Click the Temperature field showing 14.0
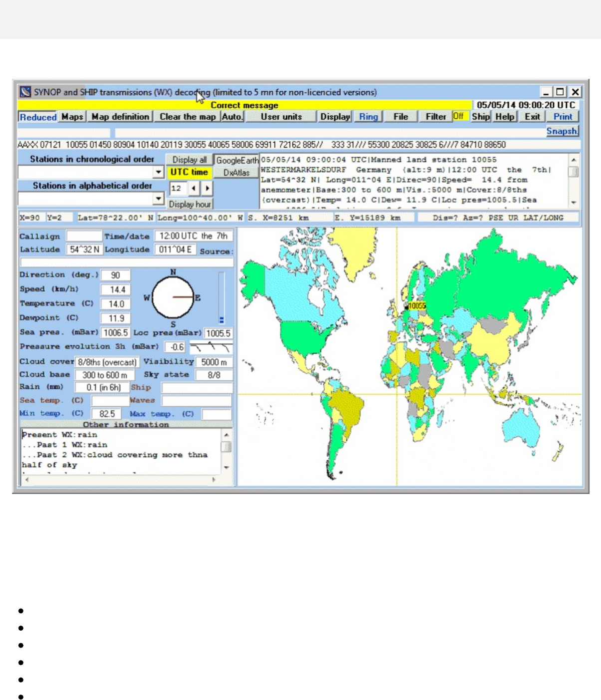This screenshot has width=601, height=700. click(115, 304)
